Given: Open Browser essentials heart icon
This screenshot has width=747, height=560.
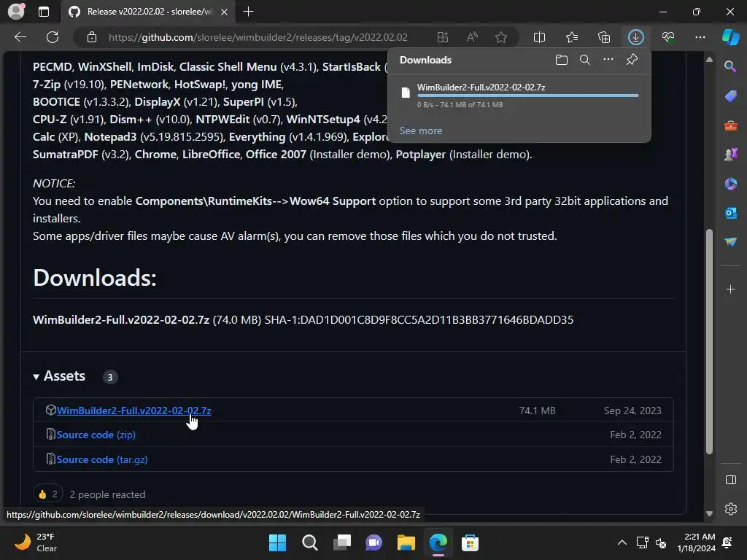Looking at the screenshot, I should click(668, 37).
